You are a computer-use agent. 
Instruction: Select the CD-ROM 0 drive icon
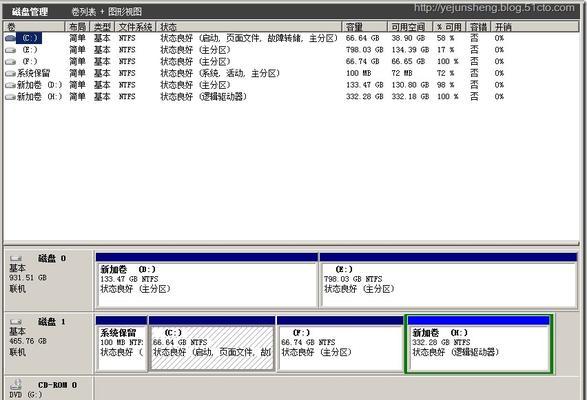tap(16, 384)
